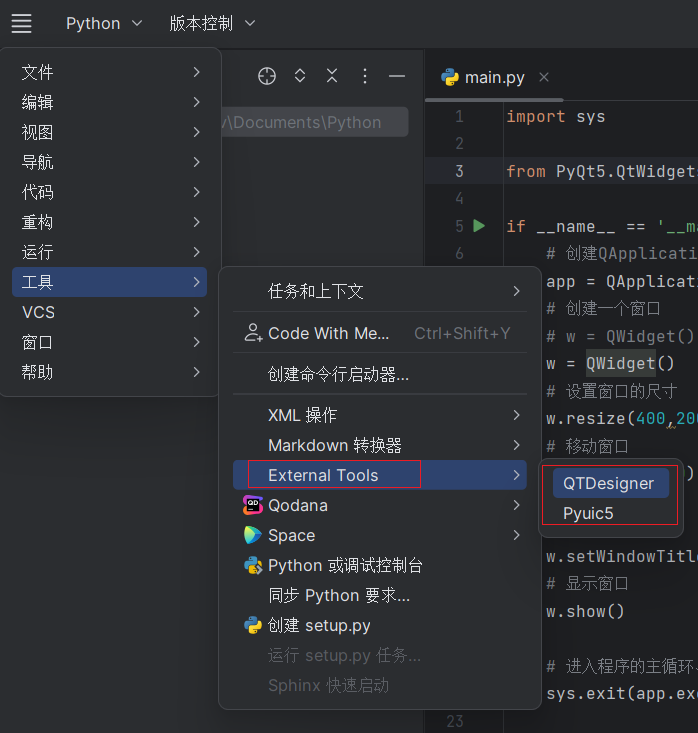Click Code With Me... menu entry

pos(380,333)
